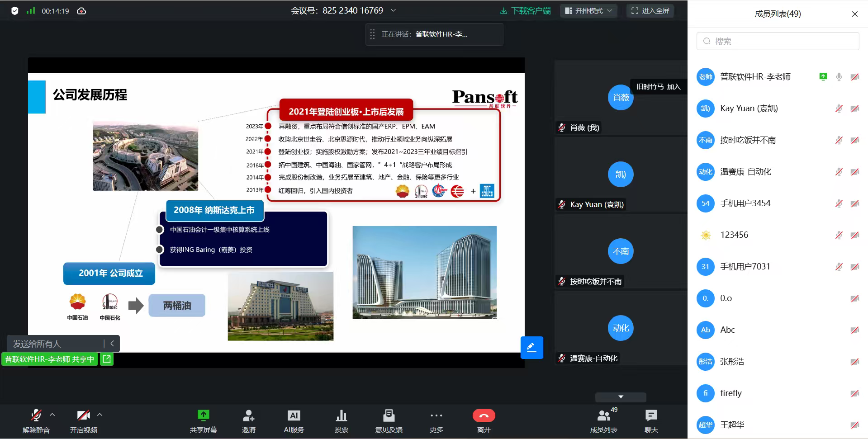Click the security shield icon
The image size is (868, 439).
click(15, 11)
